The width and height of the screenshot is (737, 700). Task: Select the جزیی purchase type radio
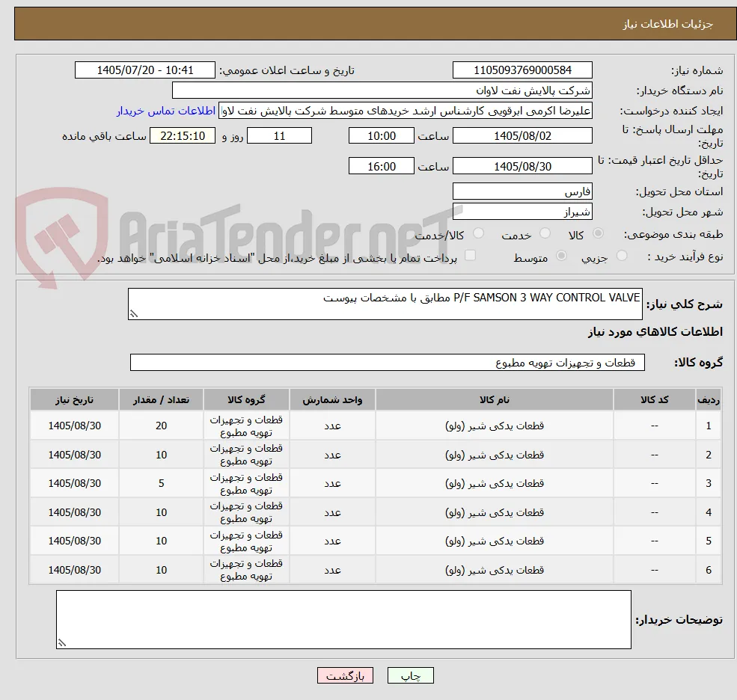coord(622,256)
